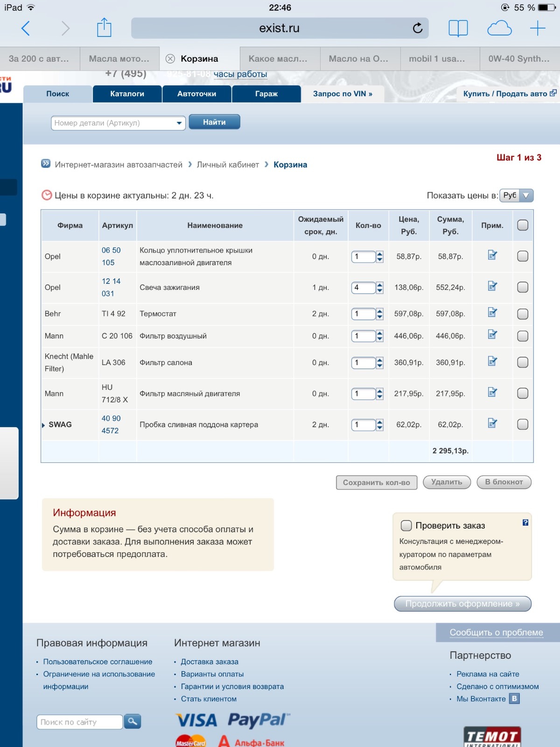
Task: Open the Запрос по VIN tab
Action: (x=343, y=94)
